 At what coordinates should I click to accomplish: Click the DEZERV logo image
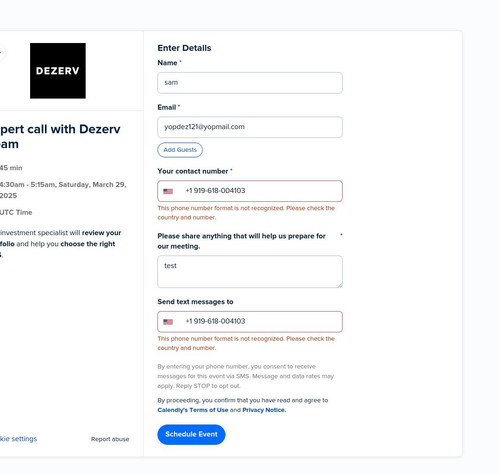coord(58,71)
